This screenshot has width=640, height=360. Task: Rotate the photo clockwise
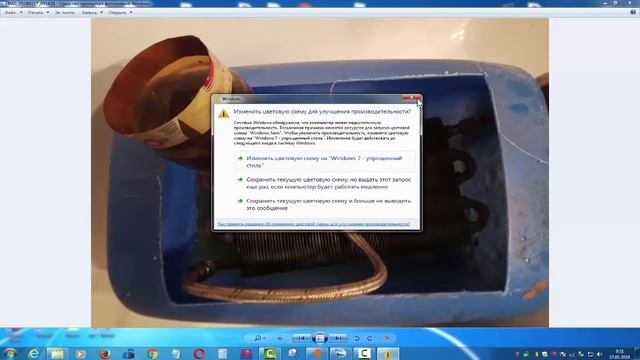[369, 338]
